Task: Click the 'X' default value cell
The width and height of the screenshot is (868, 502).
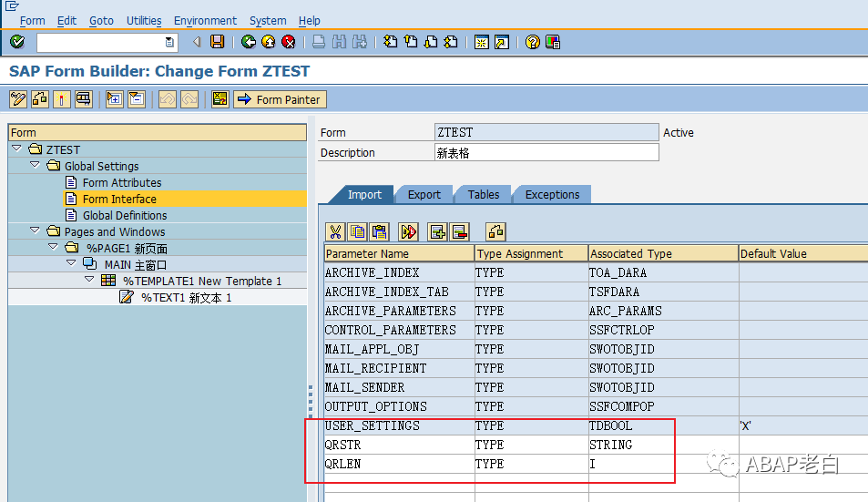Action: pyautogui.click(x=803, y=425)
